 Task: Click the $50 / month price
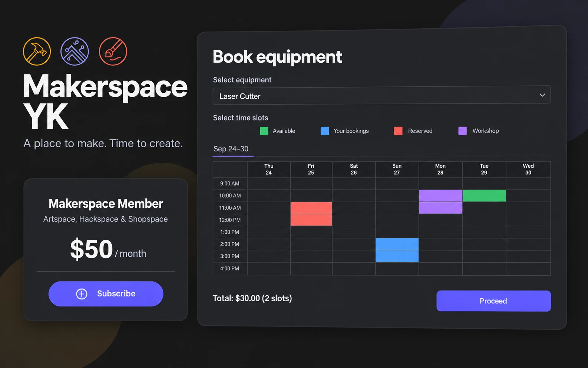108,249
